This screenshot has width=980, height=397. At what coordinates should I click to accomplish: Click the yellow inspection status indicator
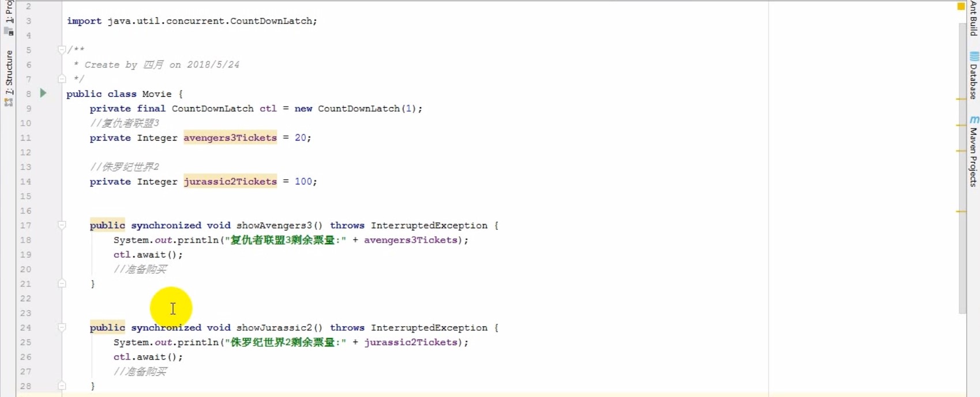961,6
